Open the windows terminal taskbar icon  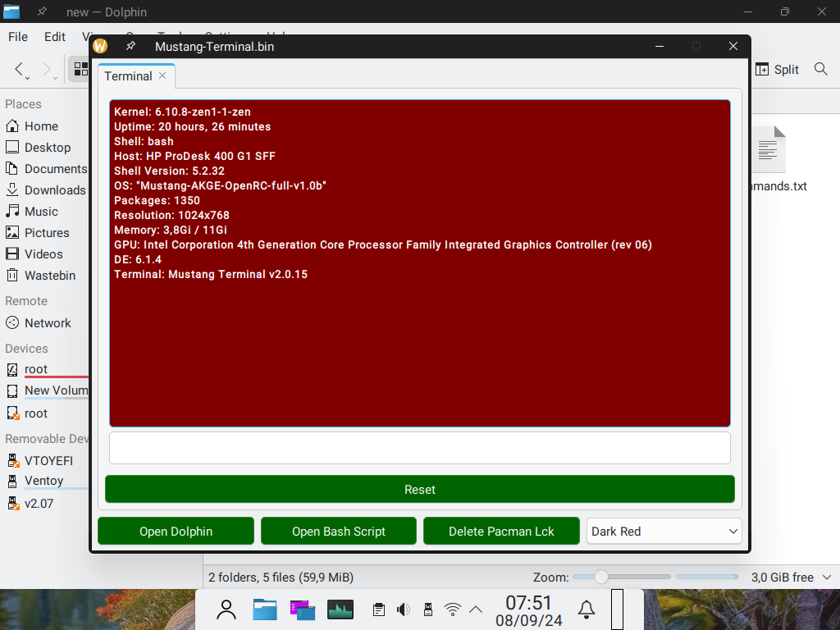click(x=302, y=609)
